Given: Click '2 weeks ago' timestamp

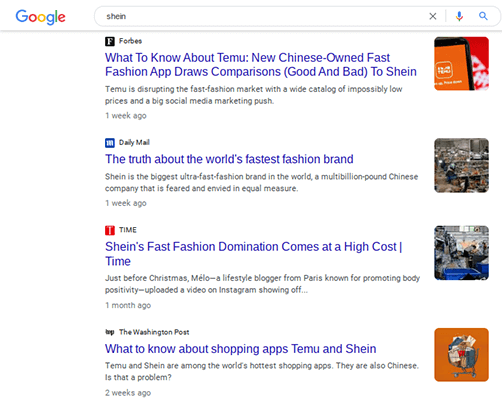Looking at the screenshot, I should tap(128, 393).
